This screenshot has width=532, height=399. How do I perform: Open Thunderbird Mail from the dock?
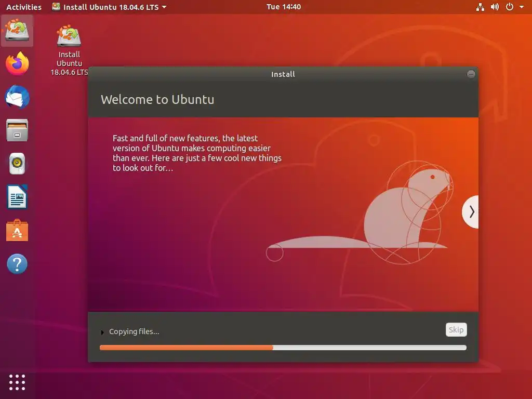click(x=17, y=97)
